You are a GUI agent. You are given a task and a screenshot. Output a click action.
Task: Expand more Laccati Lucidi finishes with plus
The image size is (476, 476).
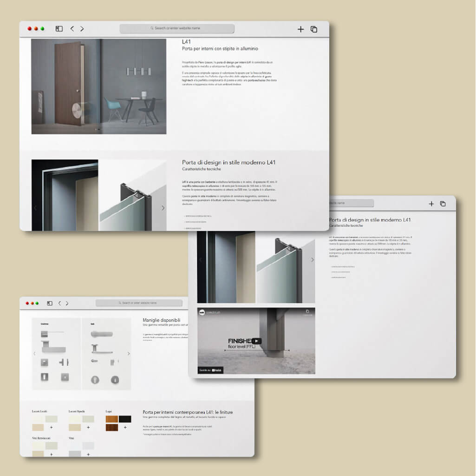(x=51, y=427)
